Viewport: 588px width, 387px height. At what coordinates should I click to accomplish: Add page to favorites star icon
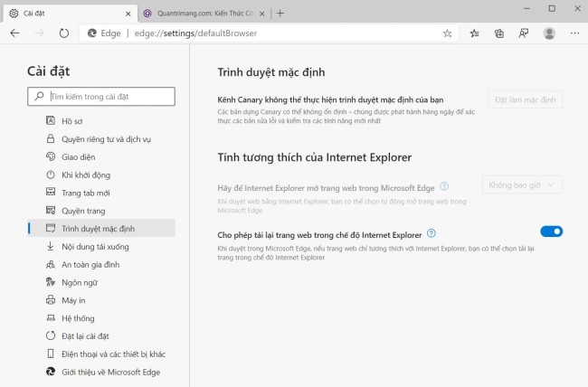[447, 33]
